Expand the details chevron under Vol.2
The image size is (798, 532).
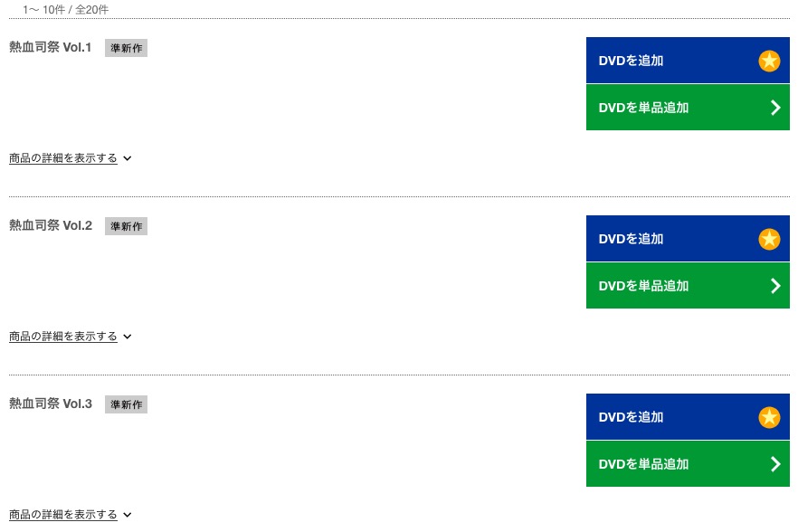128,337
